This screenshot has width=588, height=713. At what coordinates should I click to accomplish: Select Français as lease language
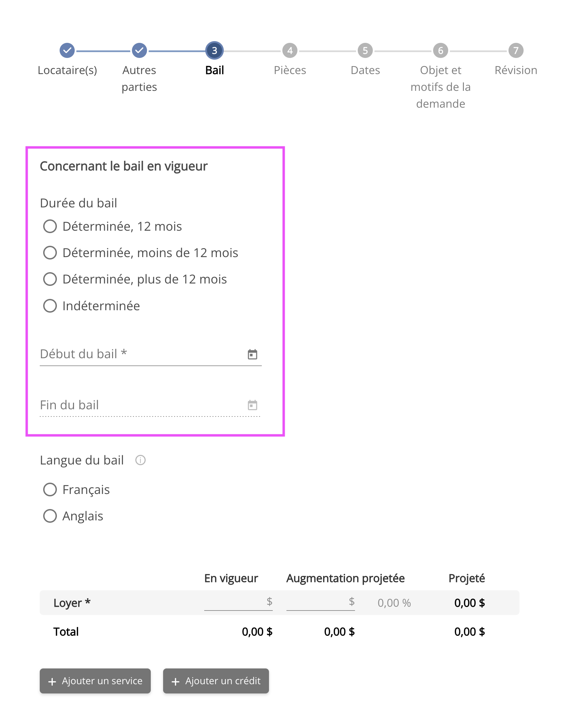(50, 490)
